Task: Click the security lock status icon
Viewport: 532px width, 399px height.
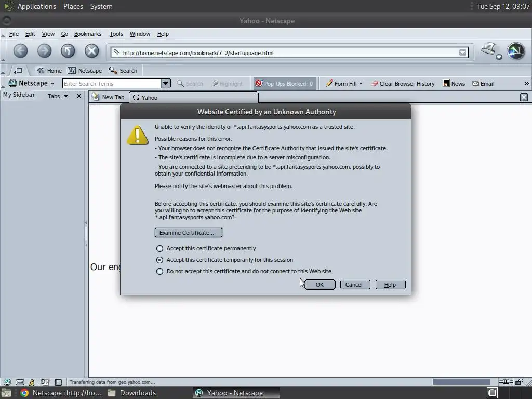Action: (x=519, y=382)
